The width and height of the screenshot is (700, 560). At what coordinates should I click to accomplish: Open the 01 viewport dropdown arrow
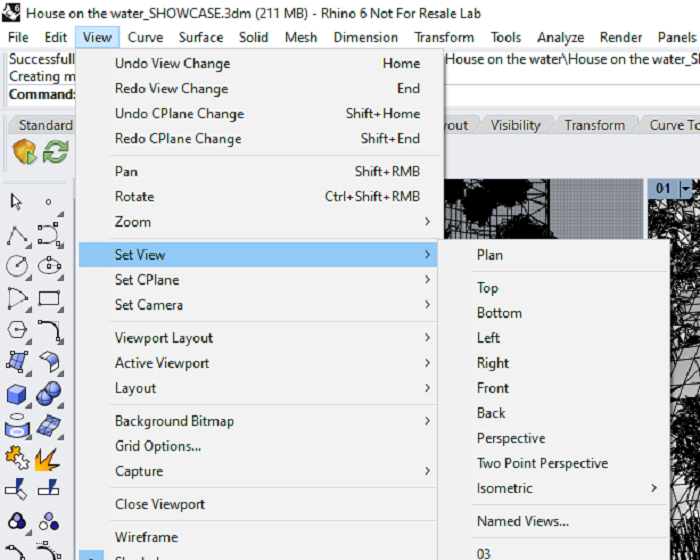(685, 189)
